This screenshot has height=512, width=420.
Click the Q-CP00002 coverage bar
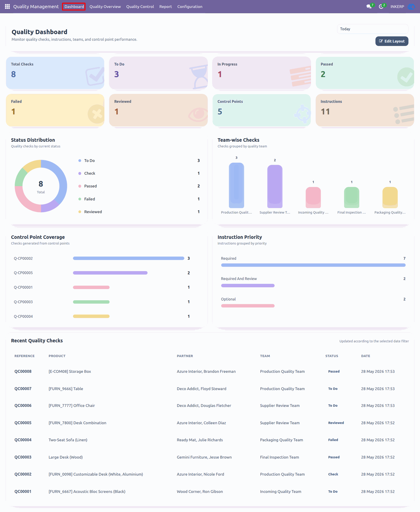point(128,258)
